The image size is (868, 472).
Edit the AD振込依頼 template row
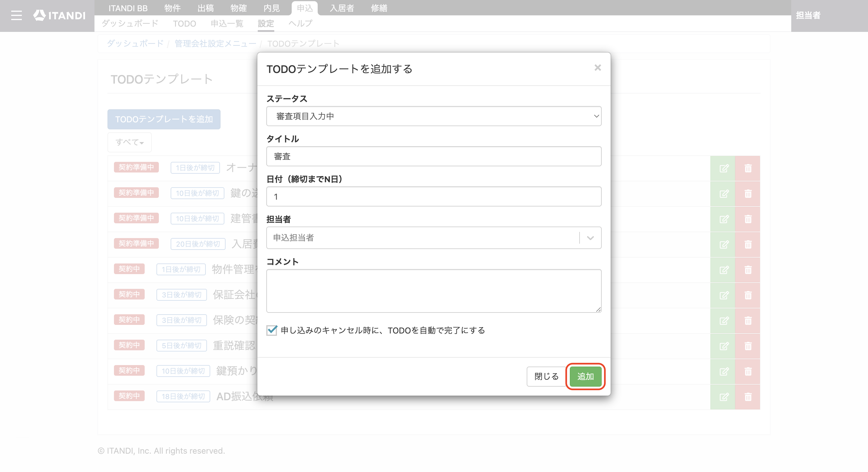[723, 397]
